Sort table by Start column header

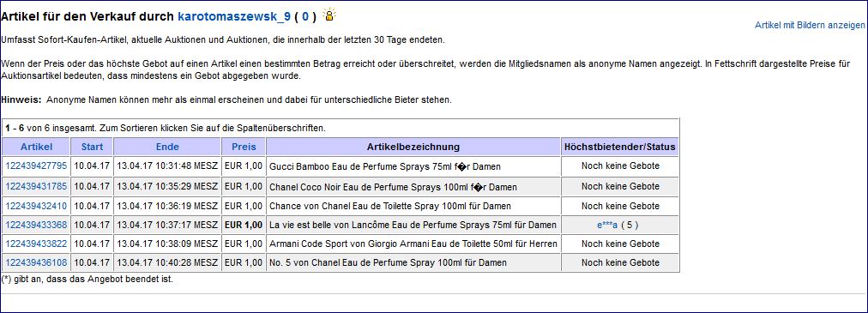92,147
